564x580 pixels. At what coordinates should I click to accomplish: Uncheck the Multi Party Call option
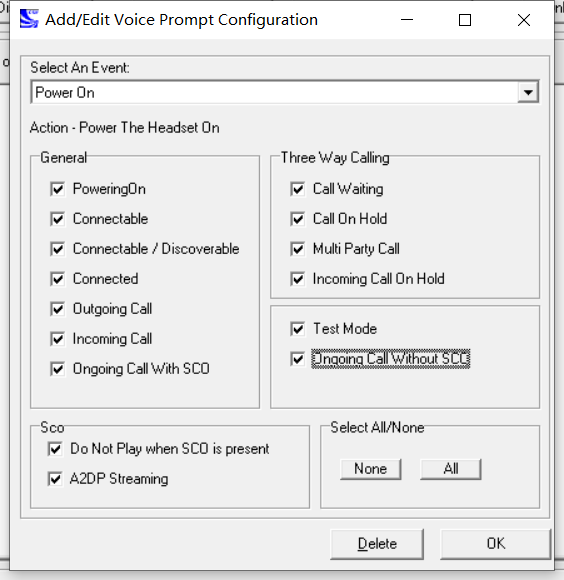point(298,249)
